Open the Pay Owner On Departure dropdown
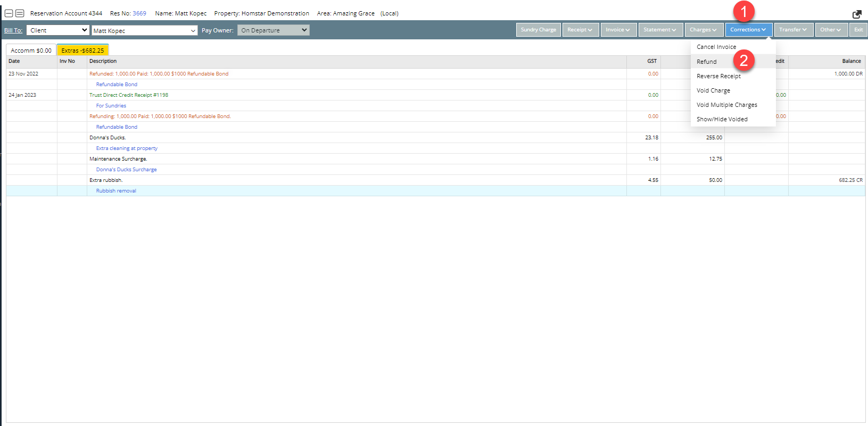Viewport: 868px width, 426px height. click(x=274, y=30)
